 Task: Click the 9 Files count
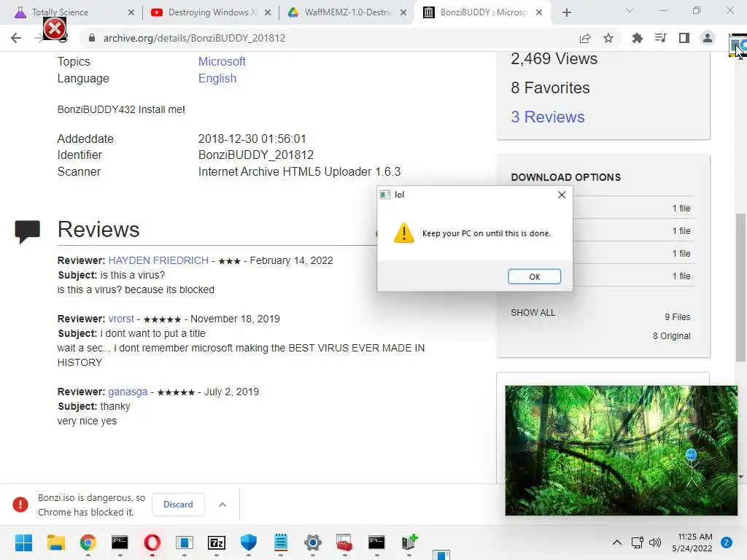tap(678, 317)
